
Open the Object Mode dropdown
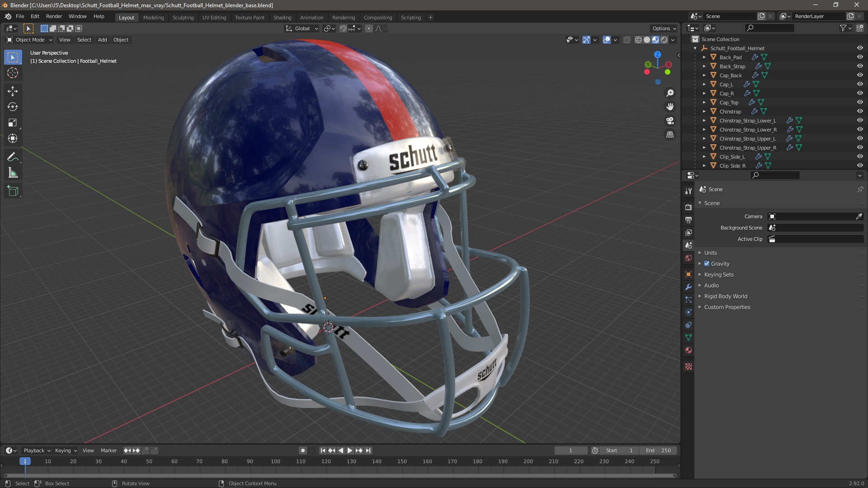coord(29,40)
